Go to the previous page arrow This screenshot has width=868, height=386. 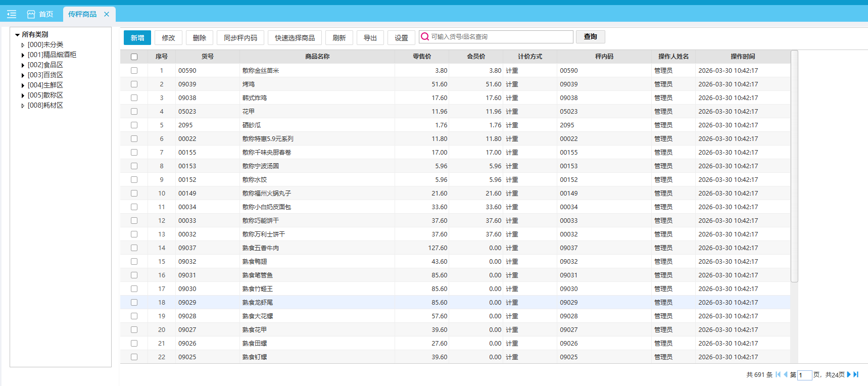pos(786,374)
